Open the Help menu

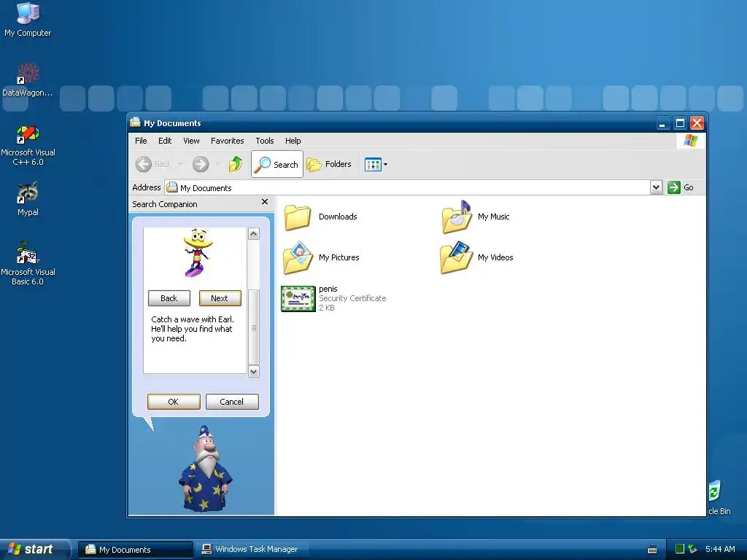coord(293,141)
